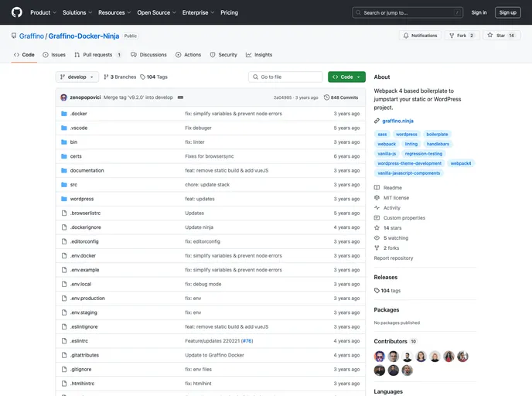Select the regression-testing topic tag
The height and width of the screenshot is (396, 532).
tap(424, 154)
